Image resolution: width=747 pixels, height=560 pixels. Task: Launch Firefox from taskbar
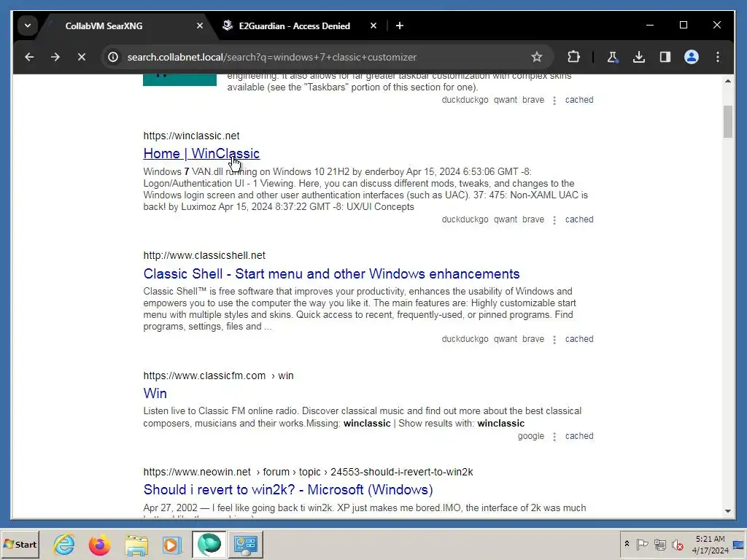point(99,544)
